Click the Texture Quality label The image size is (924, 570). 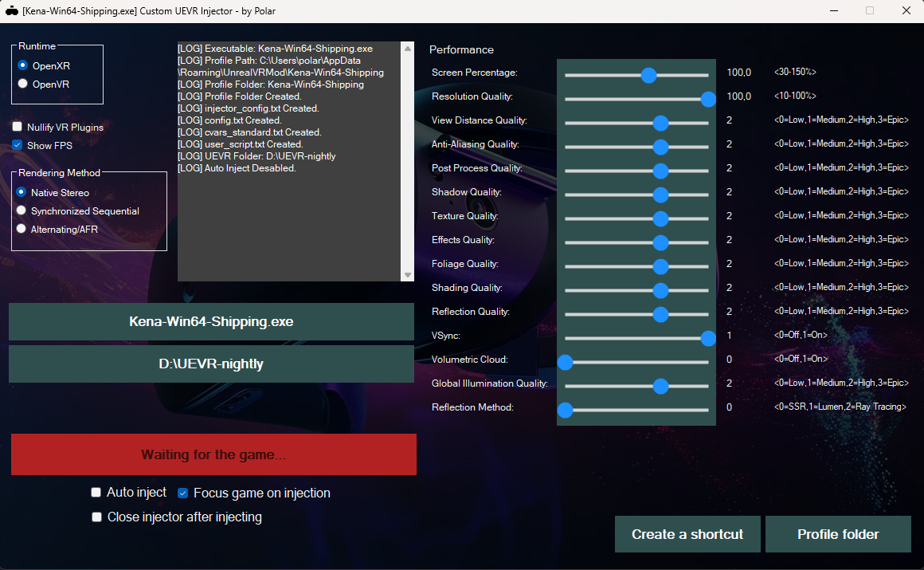point(465,216)
